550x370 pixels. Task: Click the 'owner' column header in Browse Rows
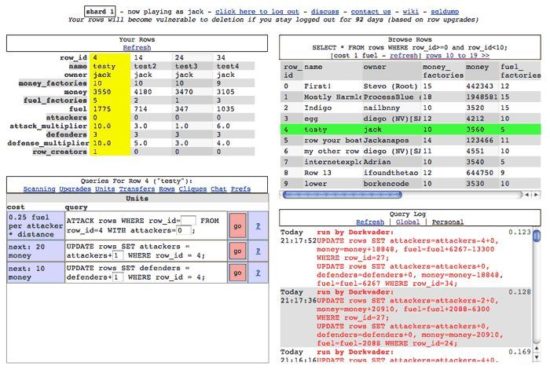pyautogui.click(x=374, y=67)
